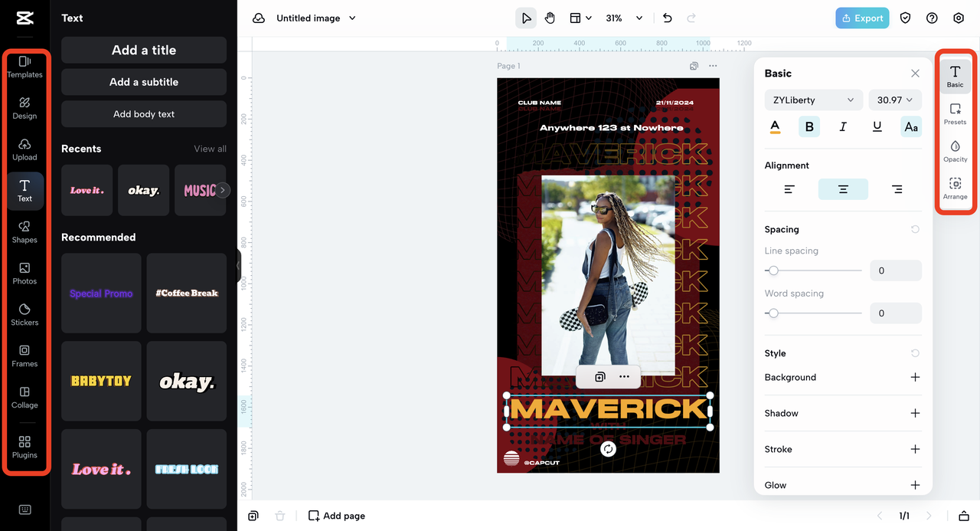Viewport: 980px width, 531px height.
Task: Click the text color icon
Action: tap(775, 127)
